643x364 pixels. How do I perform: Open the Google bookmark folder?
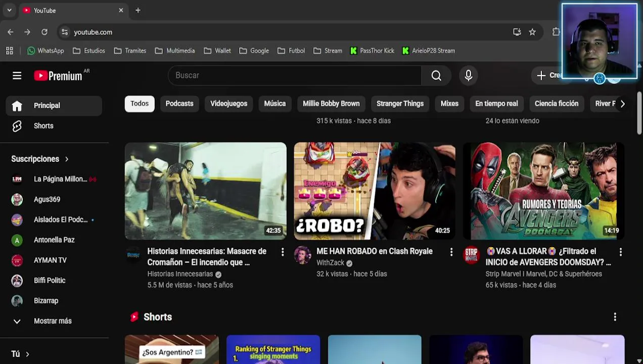tap(254, 51)
